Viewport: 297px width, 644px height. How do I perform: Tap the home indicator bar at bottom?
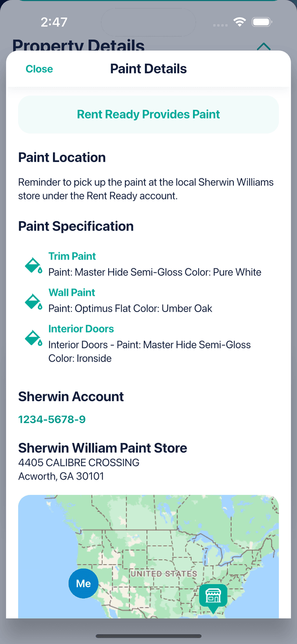pyautogui.click(x=148, y=637)
